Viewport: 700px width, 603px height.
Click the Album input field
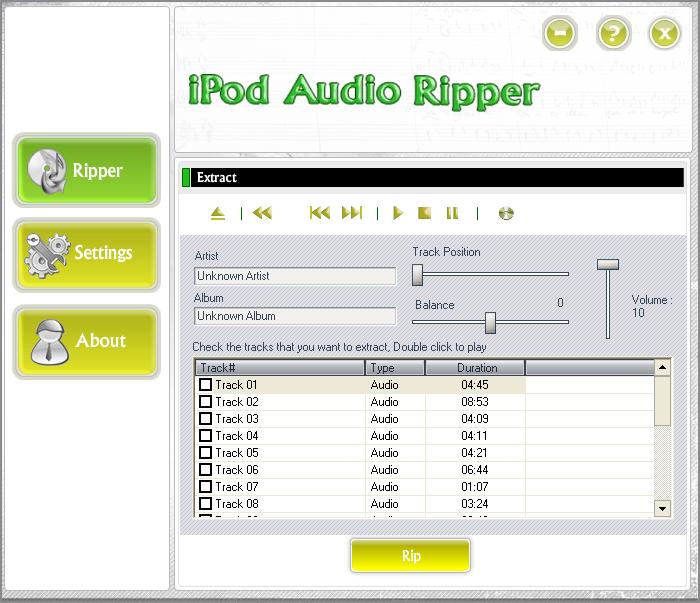[x=295, y=316]
